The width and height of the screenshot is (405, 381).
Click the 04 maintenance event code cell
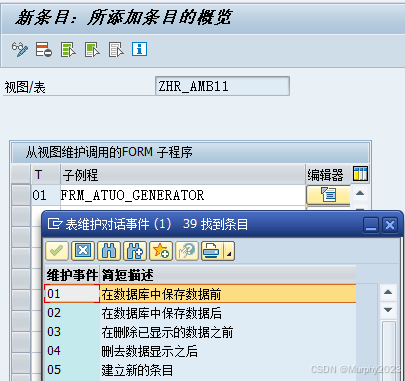pyautogui.click(x=72, y=351)
